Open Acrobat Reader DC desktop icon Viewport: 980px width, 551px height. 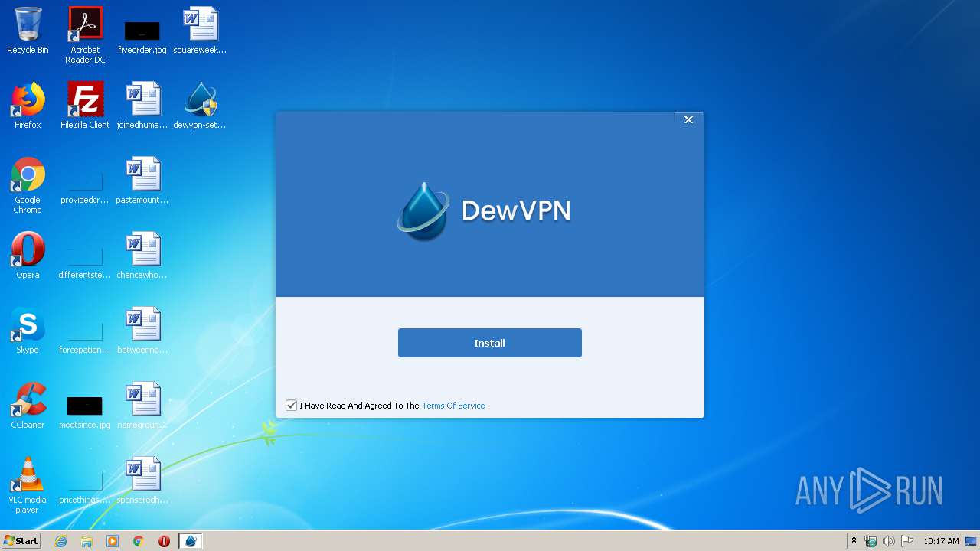pos(85,34)
